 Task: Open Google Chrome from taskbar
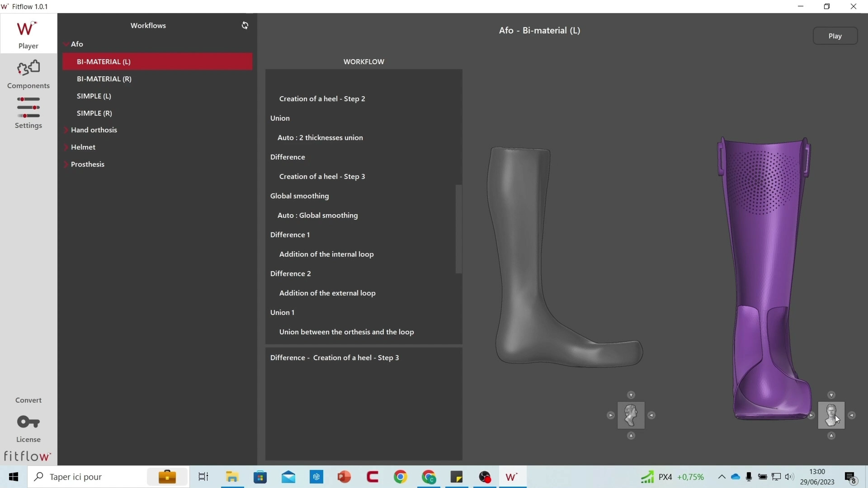[401, 477]
